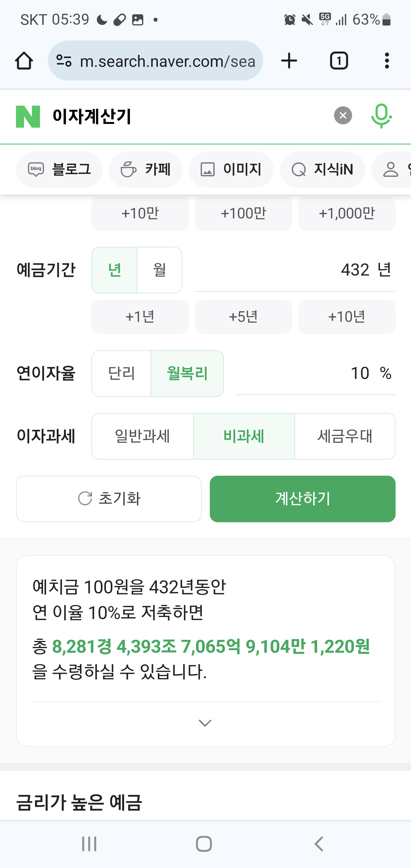The height and width of the screenshot is (868, 411).
Task: Expand the result details chevron
Action: [x=205, y=723]
